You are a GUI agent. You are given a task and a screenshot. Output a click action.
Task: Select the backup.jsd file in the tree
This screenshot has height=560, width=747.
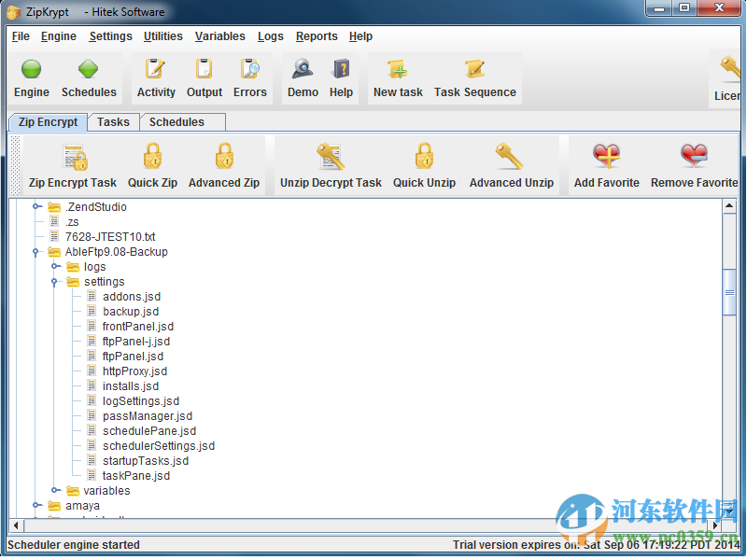(x=133, y=311)
